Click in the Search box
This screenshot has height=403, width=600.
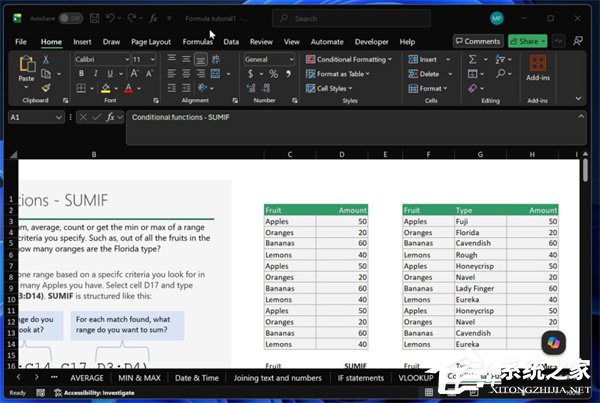coord(351,18)
